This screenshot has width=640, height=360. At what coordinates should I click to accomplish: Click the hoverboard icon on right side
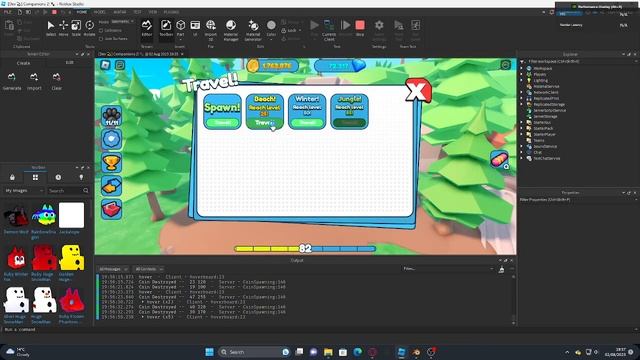point(500,159)
